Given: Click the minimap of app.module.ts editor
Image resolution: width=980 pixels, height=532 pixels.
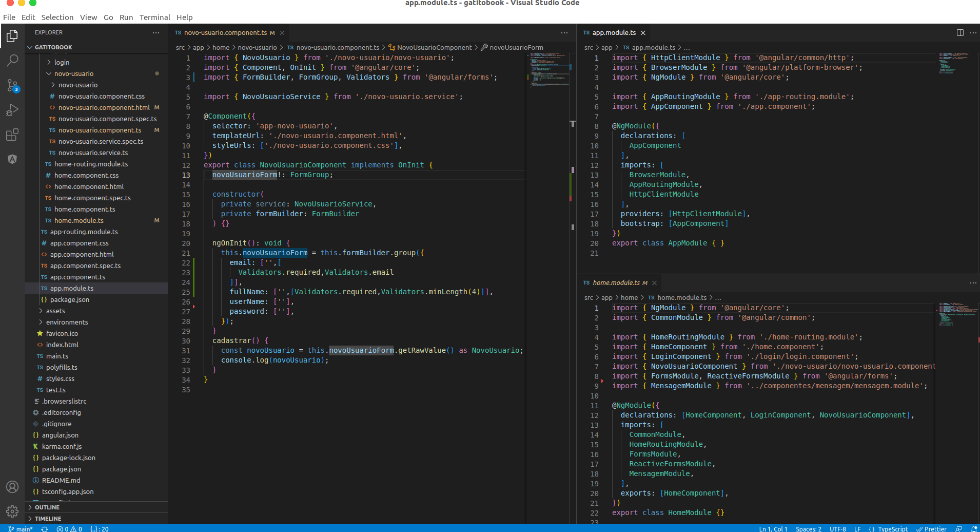Looking at the screenshot, I should click(x=957, y=162).
